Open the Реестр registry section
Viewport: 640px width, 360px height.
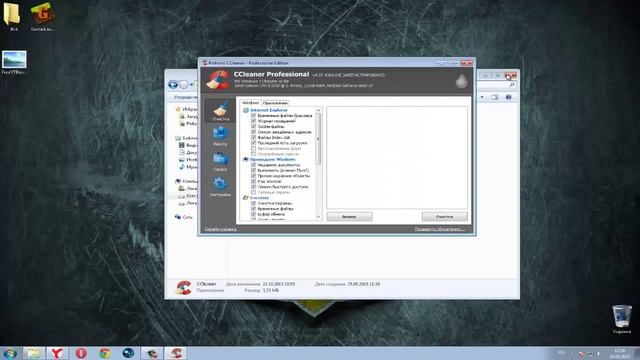point(220,136)
